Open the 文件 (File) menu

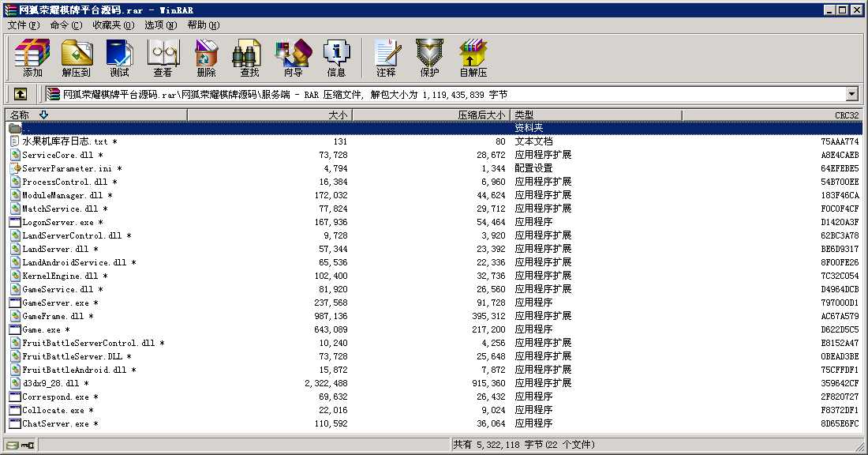[24, 25]
